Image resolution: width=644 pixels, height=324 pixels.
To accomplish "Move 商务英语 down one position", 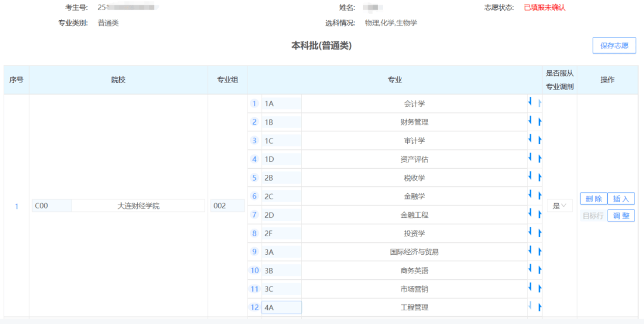I will click(x=530, y=269).
